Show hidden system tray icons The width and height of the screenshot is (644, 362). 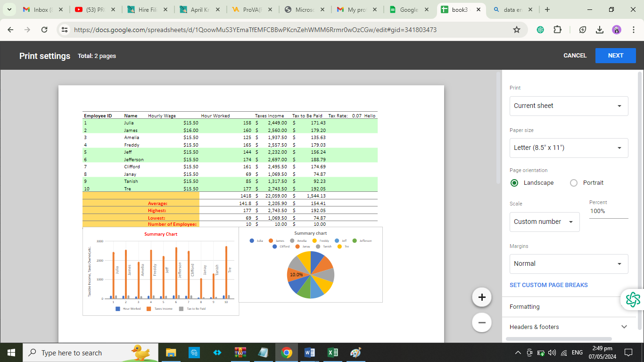click(x=518, y=353)
